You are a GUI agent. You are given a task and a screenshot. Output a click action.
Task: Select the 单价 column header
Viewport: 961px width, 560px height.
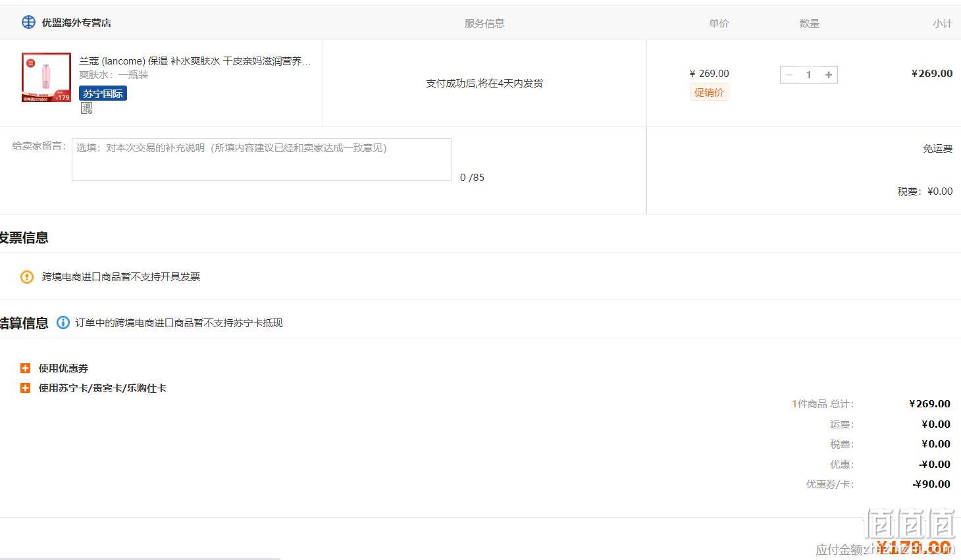[719, 23]
